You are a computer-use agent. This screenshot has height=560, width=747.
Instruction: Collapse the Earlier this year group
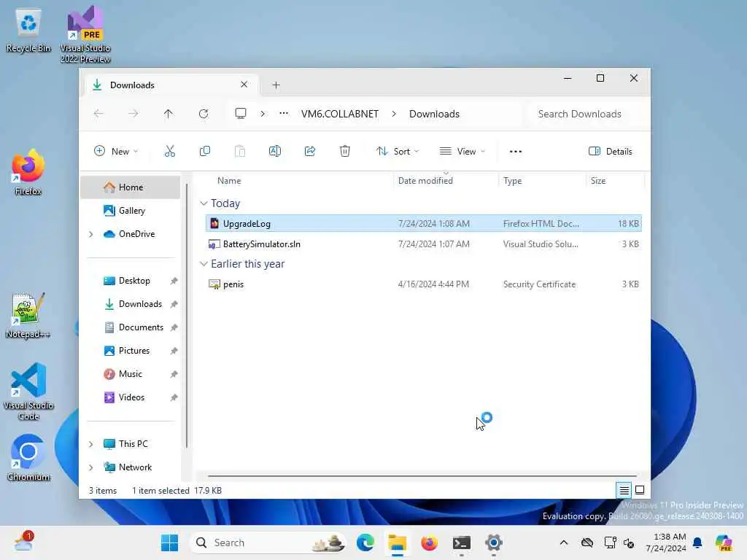pos(204,264)
